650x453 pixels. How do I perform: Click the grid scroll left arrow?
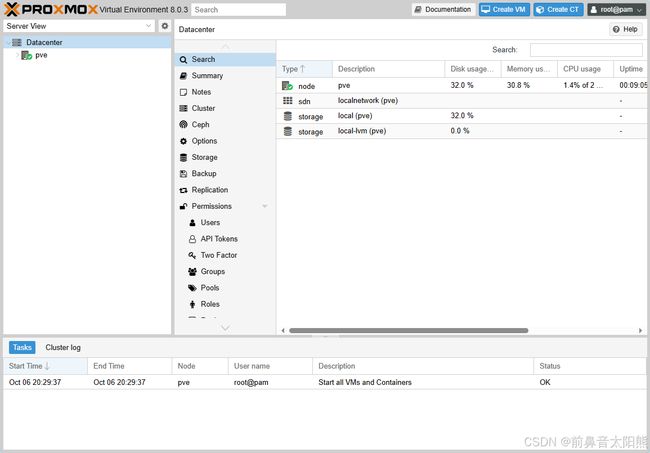click(x=283, y=330)
